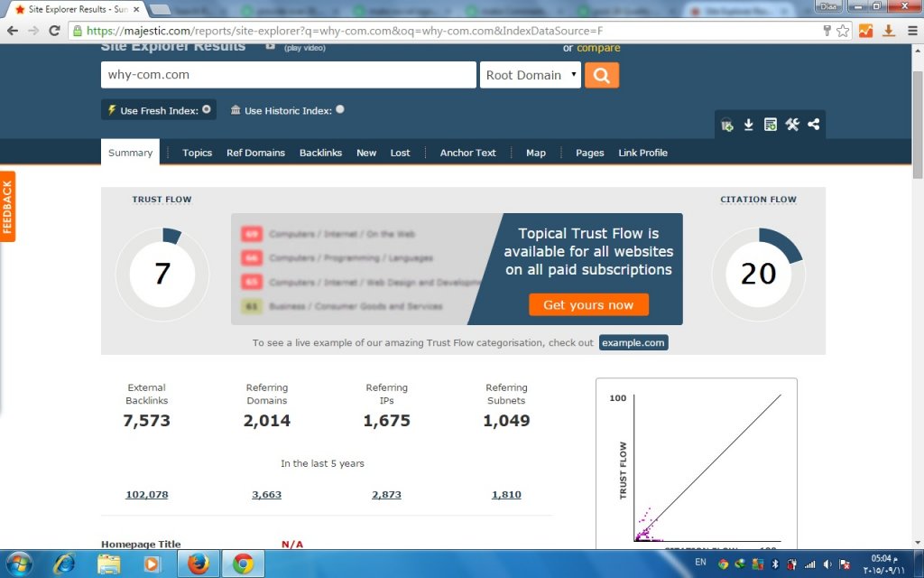Click the volume speaker tray icon
The height and width of the screenshot is (578, 924).
[827, 564]
